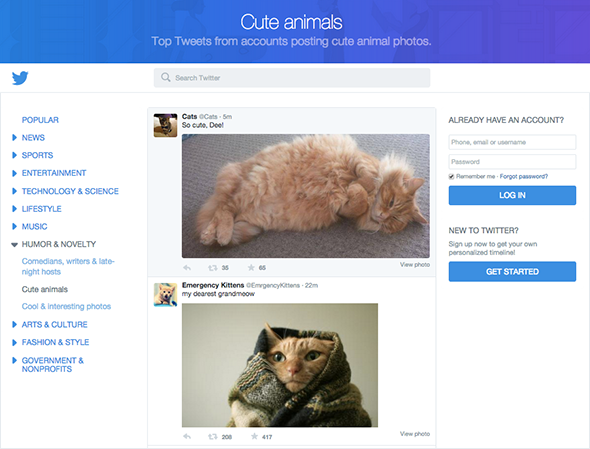Viewport: 590px width, 449px height.
Task: Focus the Phone, email or username field
Action: [512, 142]
